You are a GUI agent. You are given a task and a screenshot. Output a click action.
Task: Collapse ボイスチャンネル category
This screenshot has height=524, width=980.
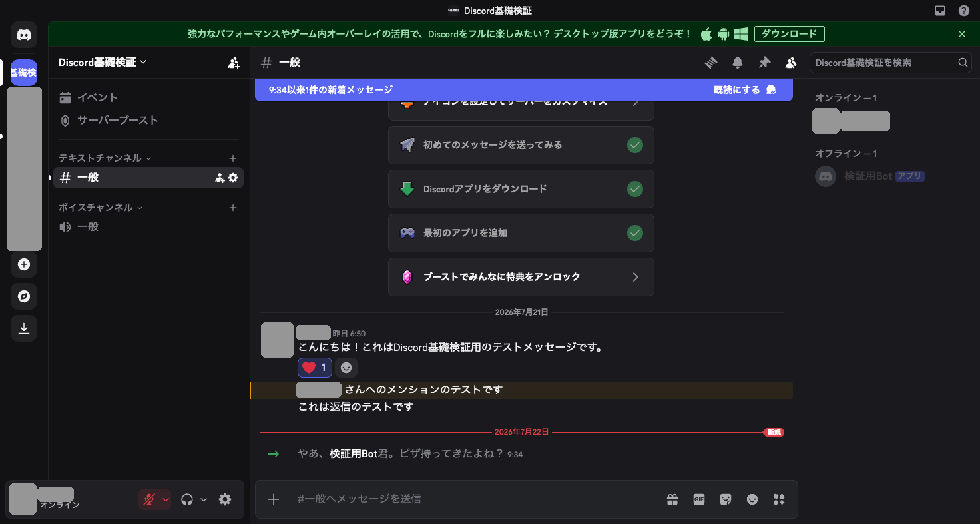coord(101,208)
